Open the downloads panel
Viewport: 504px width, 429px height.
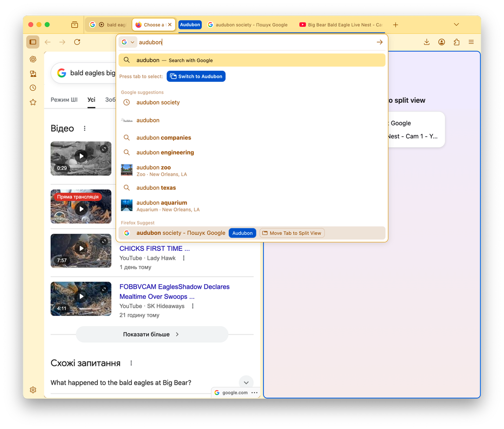coord(426,42)
